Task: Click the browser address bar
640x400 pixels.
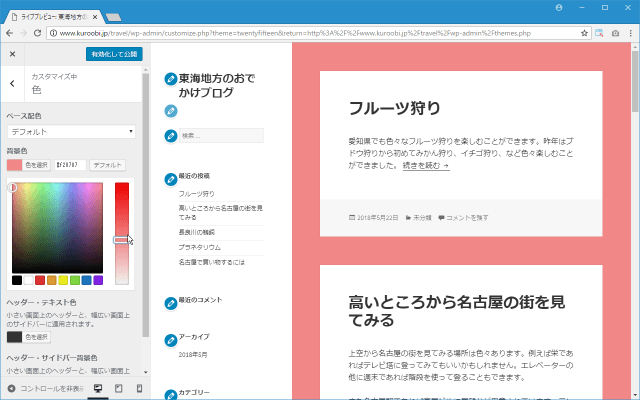Action: (x=318, y=33)
